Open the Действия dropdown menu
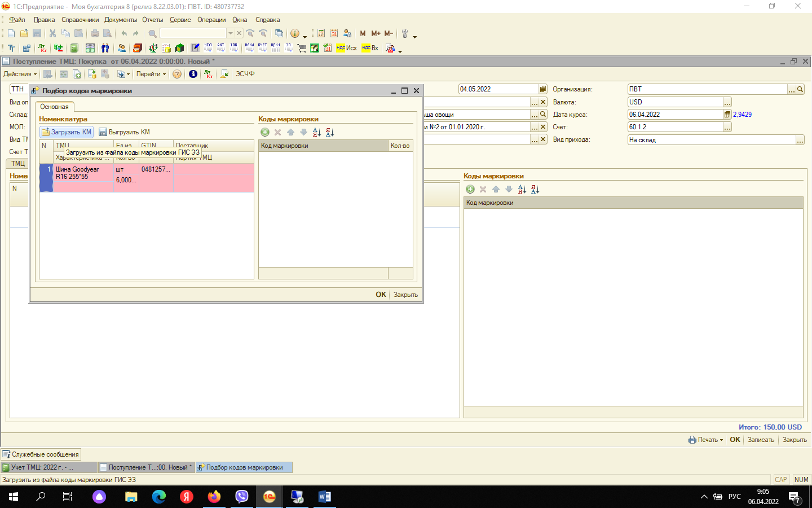This screenshot has height=508, width=812. click(20, 74)
